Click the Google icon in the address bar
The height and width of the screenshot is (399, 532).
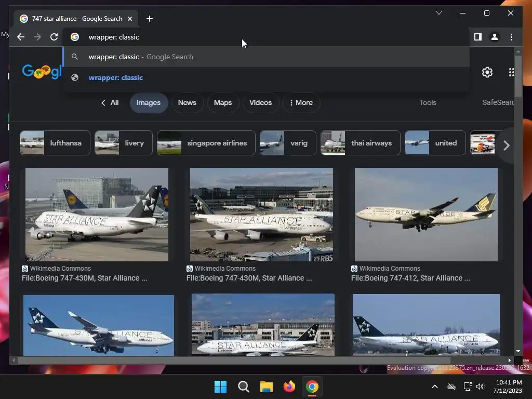point(75,37)
